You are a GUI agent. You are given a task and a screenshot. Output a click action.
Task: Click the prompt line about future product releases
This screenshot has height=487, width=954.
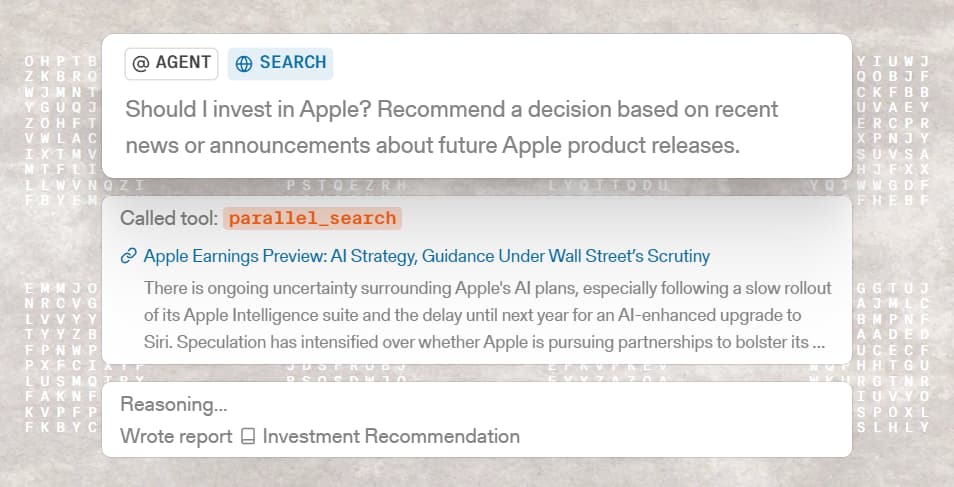click(433, 145)
